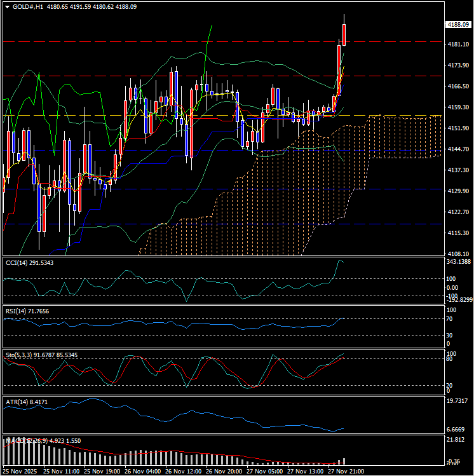Click the last MACD histogram bar
The height and width of the screenshot is (476, 474).
click(x=344, y=461)
